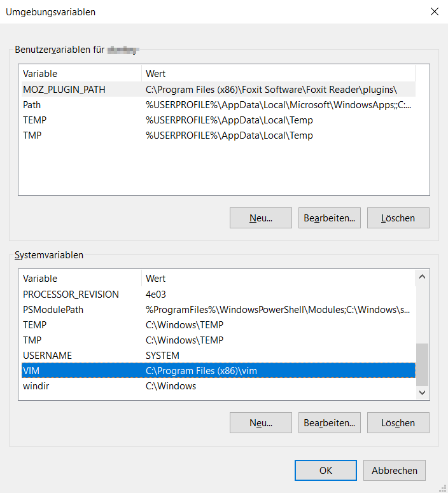
Task: Create a new user variable with Neu
Action: pos(261,218)
